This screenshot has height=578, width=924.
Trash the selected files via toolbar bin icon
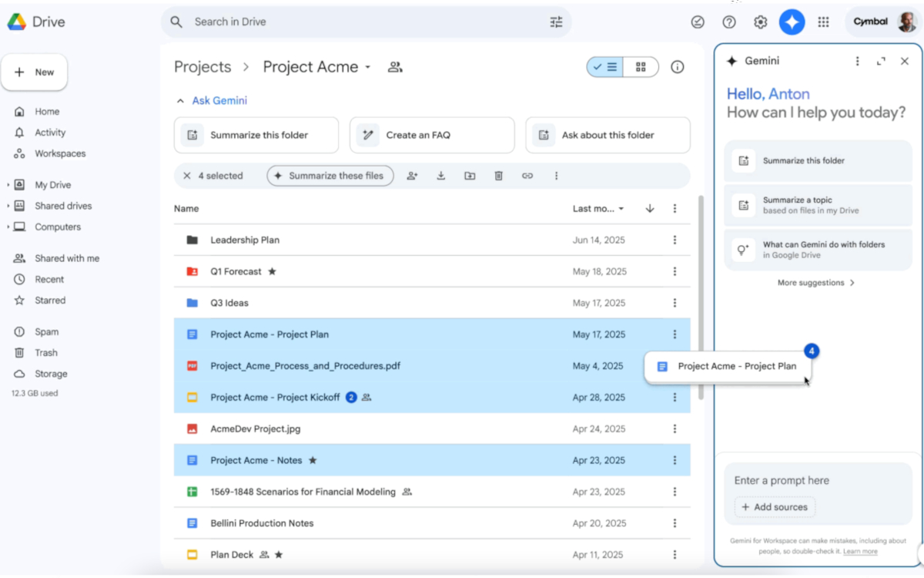pos(498,176)
